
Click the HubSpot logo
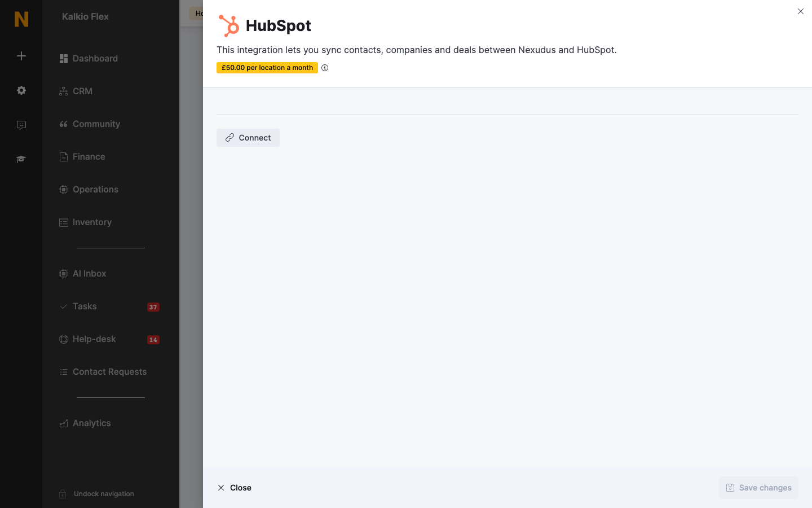point(229,26)
